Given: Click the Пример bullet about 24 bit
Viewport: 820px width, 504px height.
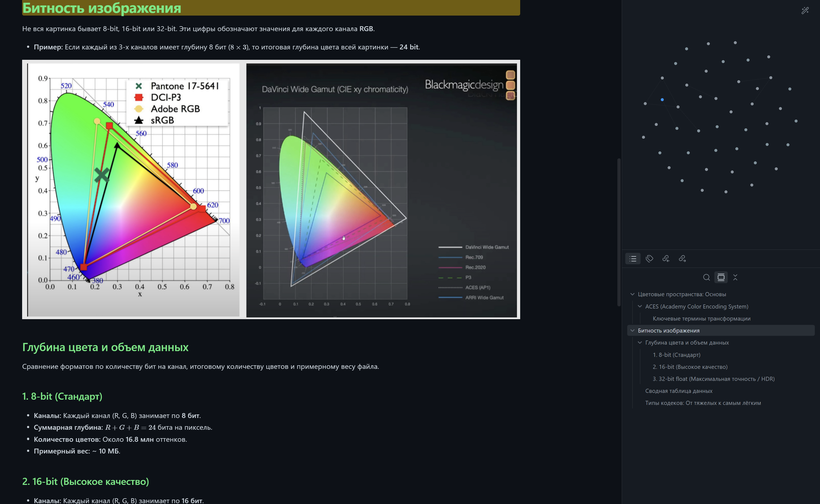Looking at the screenshot, I should pos(227,47).
